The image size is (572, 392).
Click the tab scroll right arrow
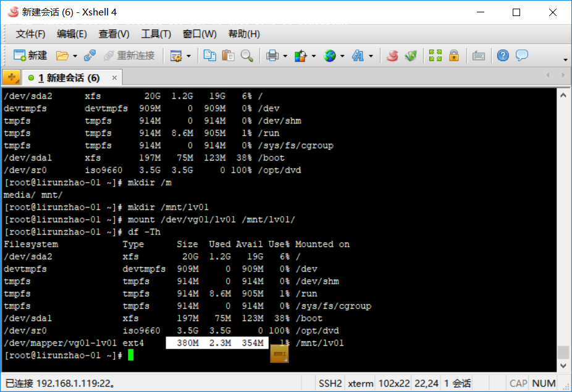[563, 75]
